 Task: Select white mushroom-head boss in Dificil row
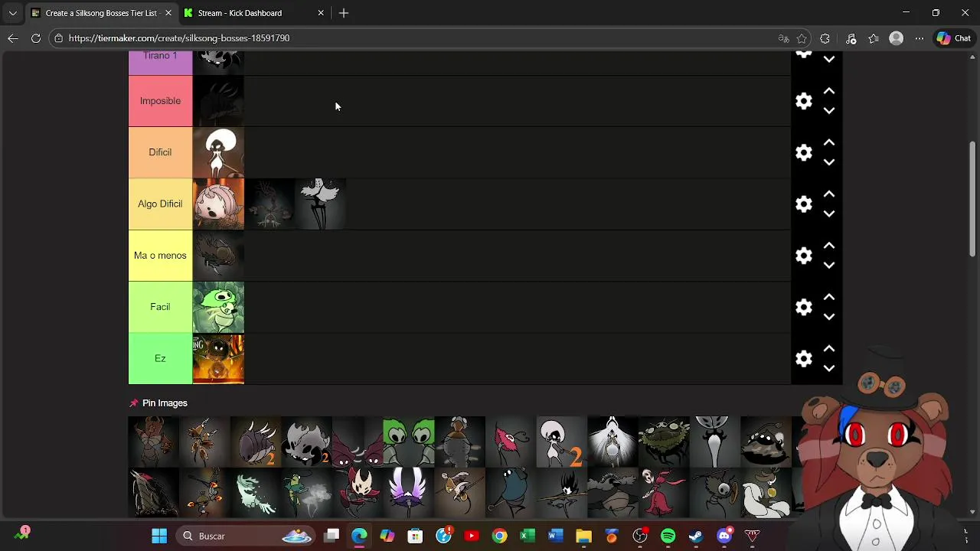219,152
